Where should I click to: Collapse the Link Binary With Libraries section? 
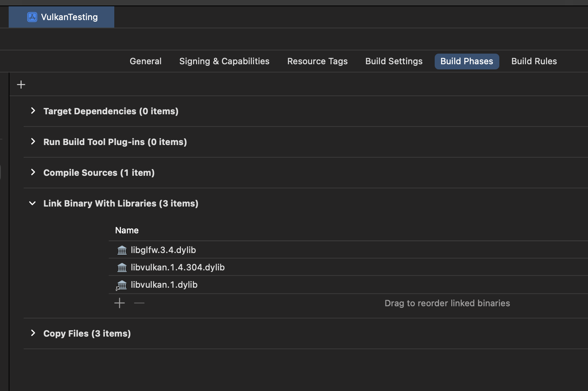pos(33,203)
